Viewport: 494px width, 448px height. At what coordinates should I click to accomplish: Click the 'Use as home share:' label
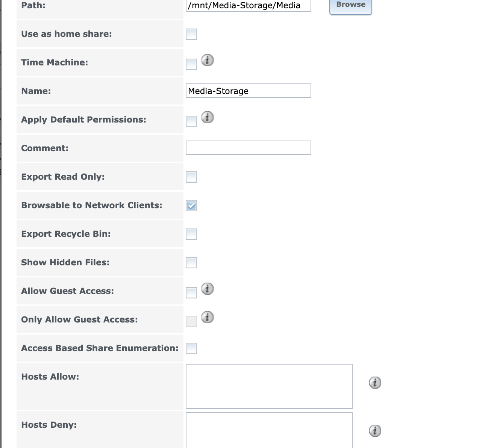coord(67,34)
